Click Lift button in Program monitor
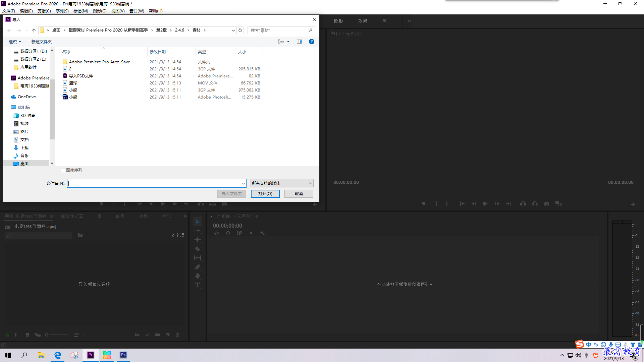Image resolution: width=644 pixels, height=362 pixels. pos(523,204)
